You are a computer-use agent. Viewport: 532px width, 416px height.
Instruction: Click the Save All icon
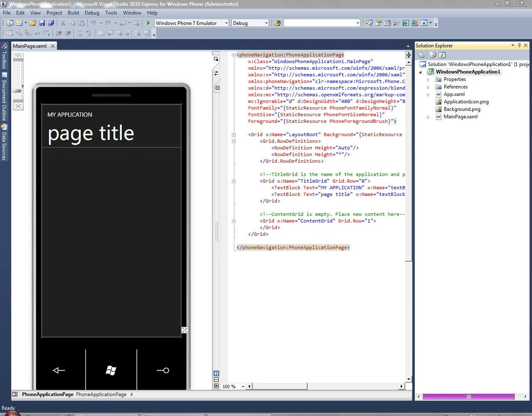pos(51,23)
